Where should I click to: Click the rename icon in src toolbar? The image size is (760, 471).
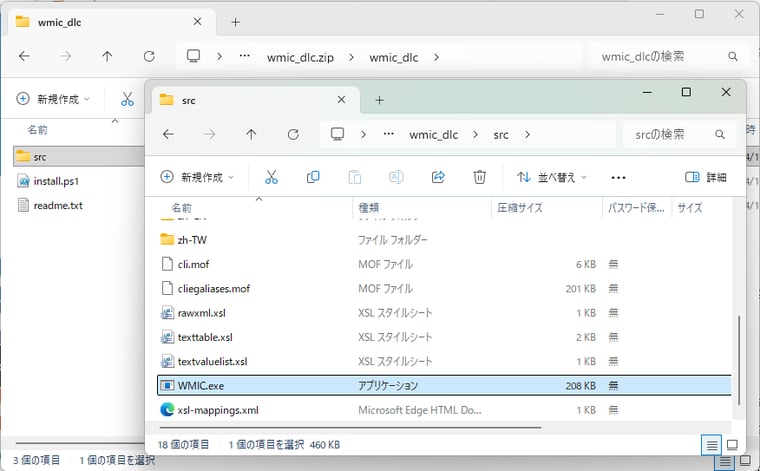tap(396, 177)
